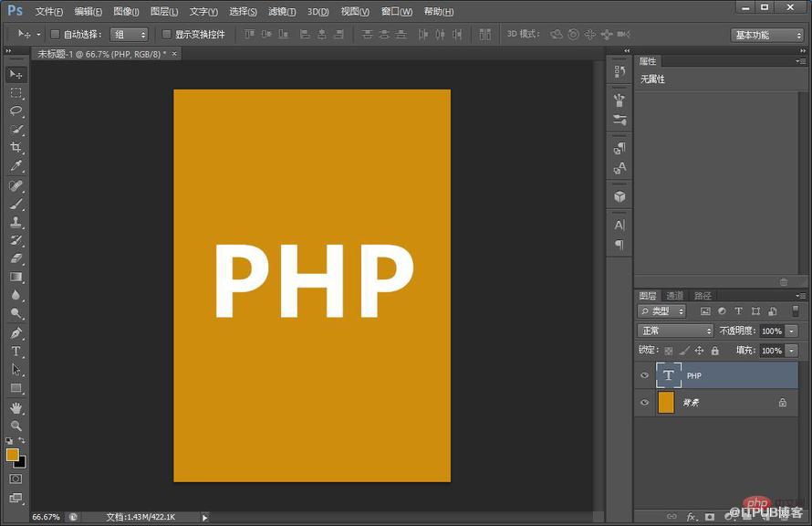Open the 图层 menu
This screenshot has width=812, height=526.
click(164, 11)
